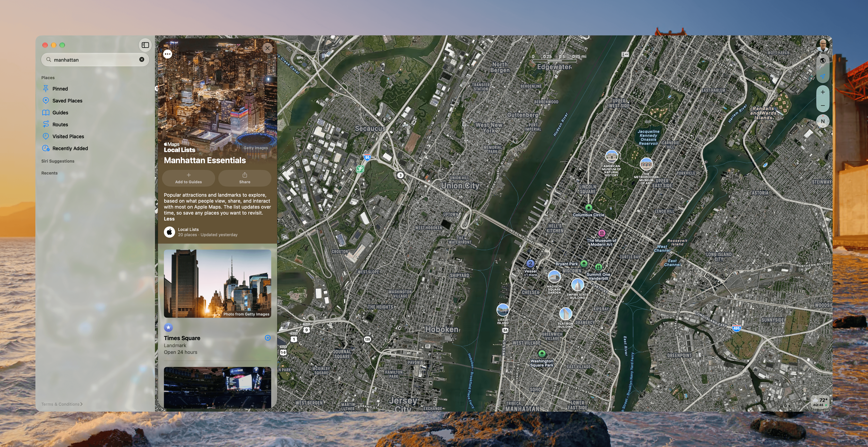
Task: Share the Manhattan Essentials guide
Action: click(x=245, y=178)
